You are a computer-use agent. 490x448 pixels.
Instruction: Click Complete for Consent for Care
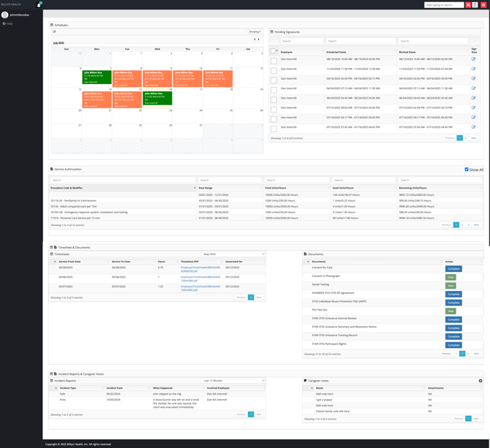point(453,268)
